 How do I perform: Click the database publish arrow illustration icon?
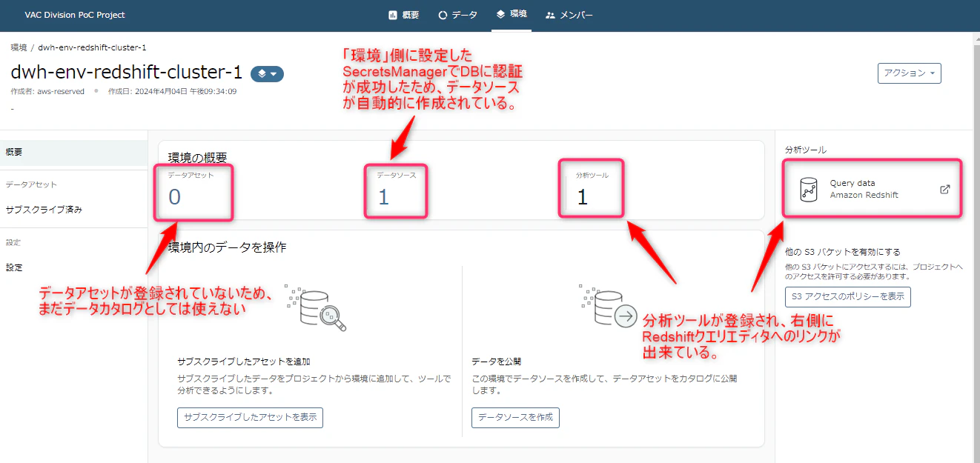[608, 307]
